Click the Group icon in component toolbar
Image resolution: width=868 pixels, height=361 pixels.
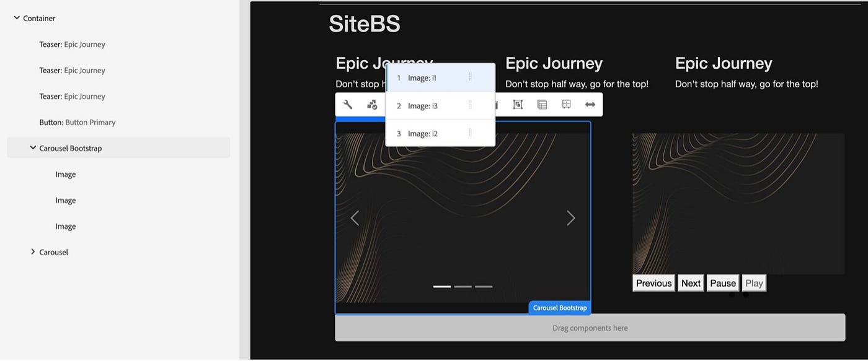518,105
